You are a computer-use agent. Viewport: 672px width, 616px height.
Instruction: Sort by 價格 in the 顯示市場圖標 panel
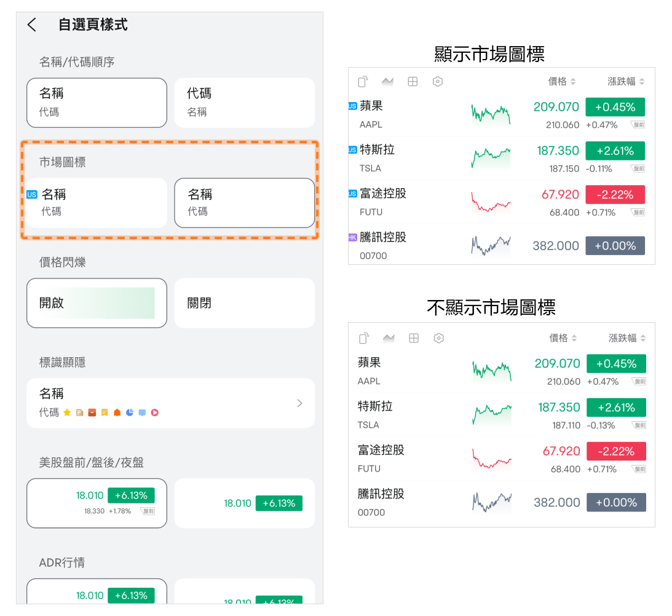pos(562,82)
